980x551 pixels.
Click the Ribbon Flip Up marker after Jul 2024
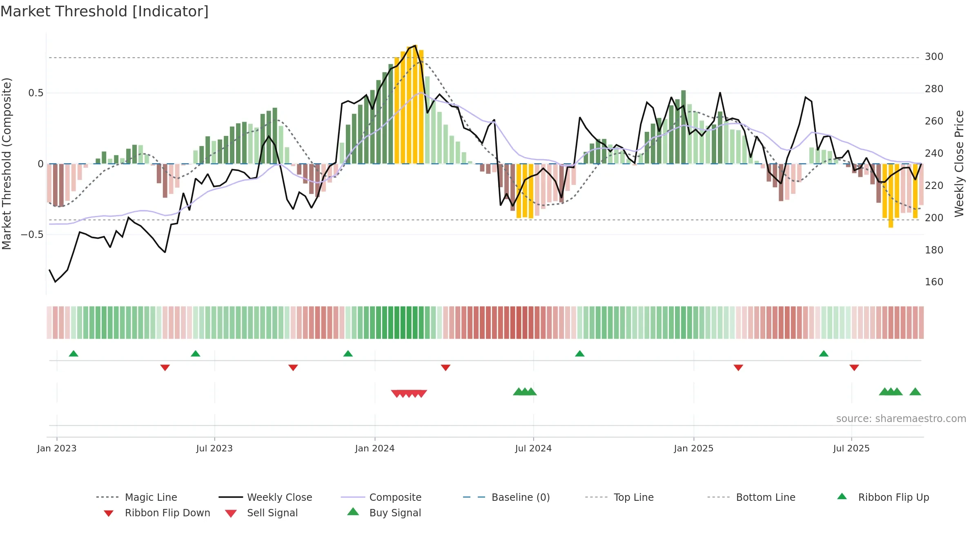coord(580,353)
